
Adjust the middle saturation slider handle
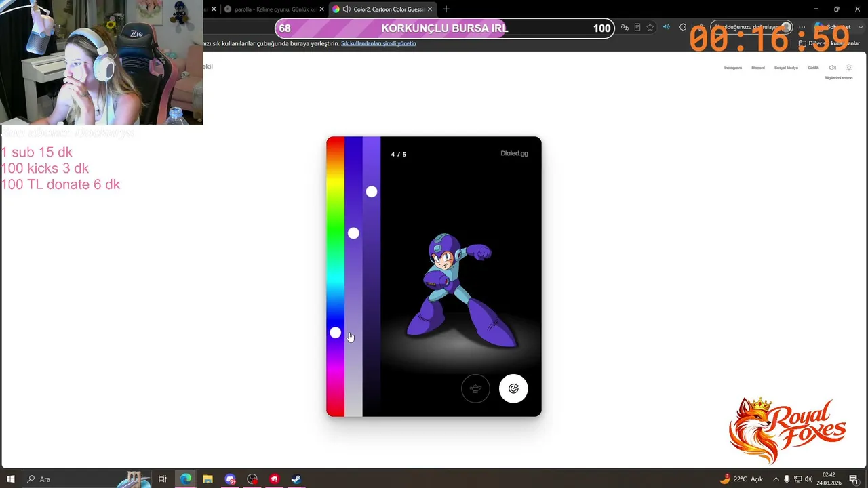click(x=353, y=233)
